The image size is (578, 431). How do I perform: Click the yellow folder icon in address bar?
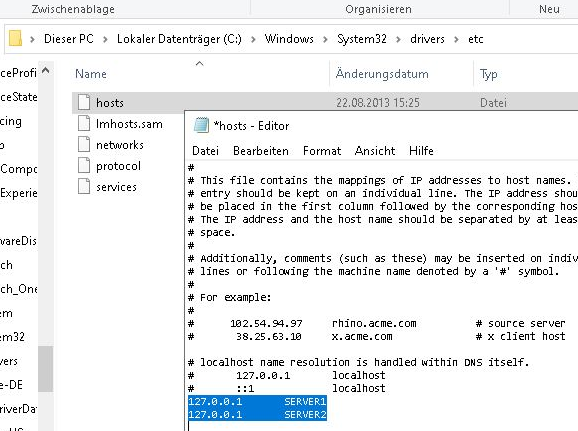click(15, 38)
